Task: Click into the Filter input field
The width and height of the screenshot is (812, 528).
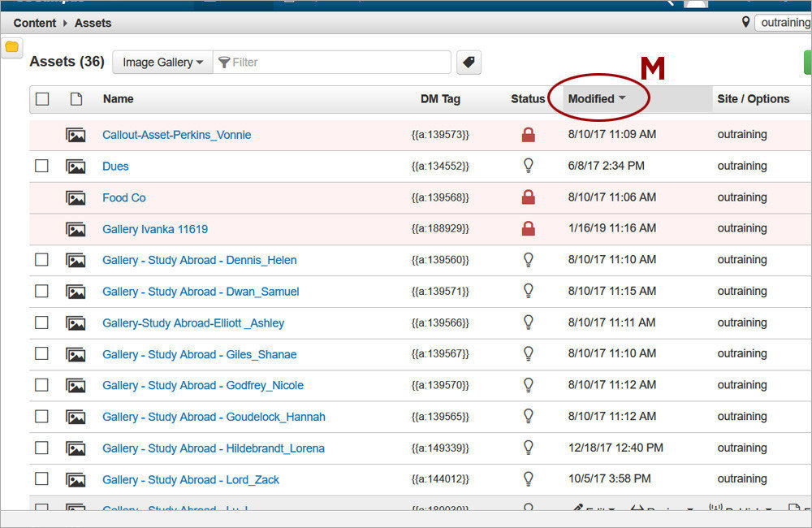Action: pos(332,63)
